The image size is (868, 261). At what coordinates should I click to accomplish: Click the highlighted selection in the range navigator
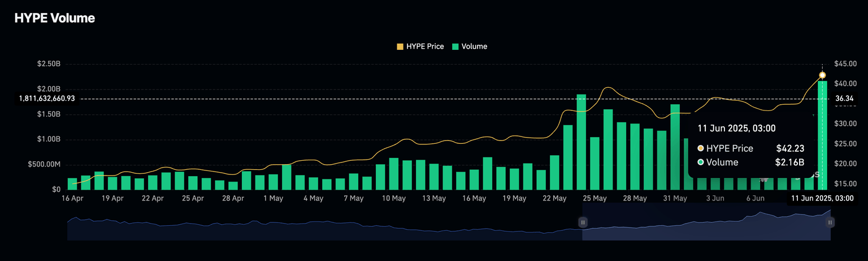point(706,226)
